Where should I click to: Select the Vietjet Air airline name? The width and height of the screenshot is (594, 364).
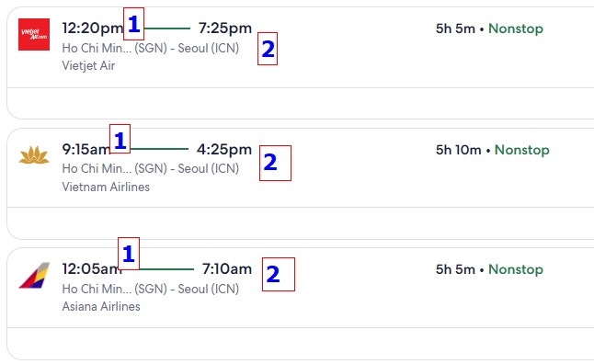(x=88, y=65)
